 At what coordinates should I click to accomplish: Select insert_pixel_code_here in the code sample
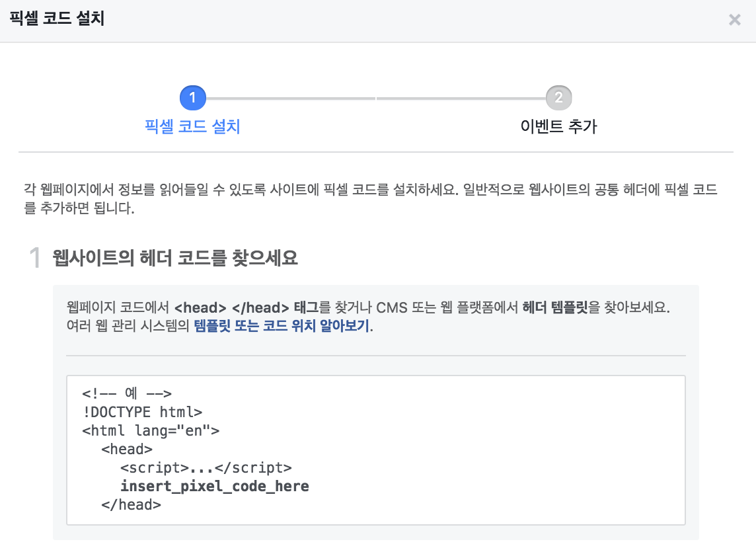214,486
